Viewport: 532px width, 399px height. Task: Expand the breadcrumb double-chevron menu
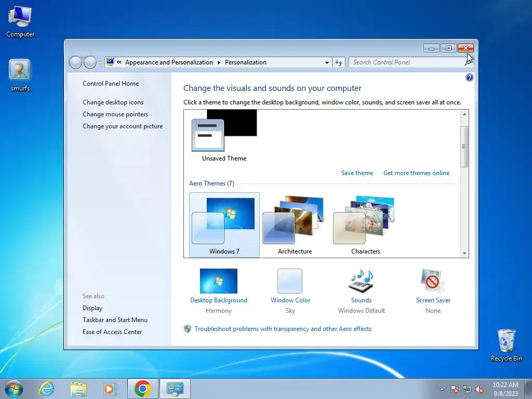click(119, 62)
